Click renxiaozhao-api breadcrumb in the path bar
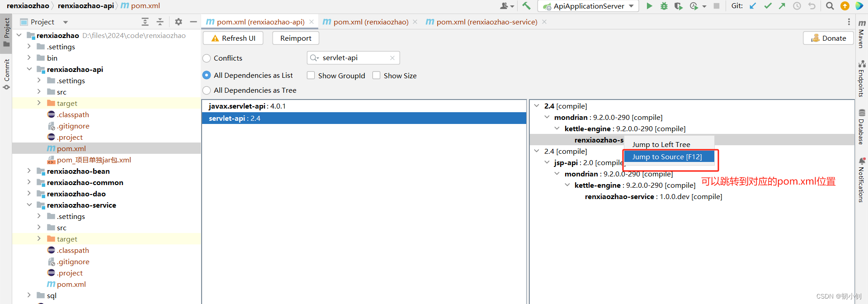 pos(86,5)
